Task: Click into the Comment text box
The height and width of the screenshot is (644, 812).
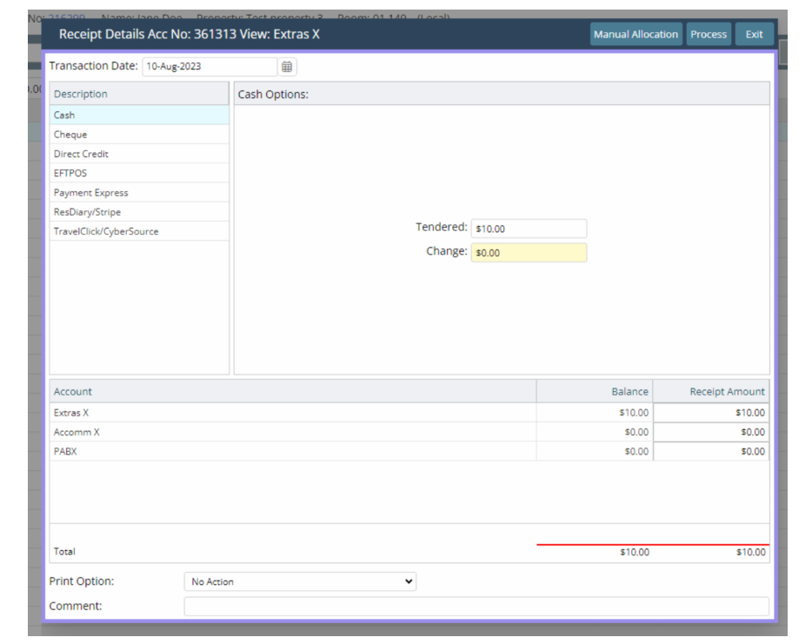Action: coord(476,606)
